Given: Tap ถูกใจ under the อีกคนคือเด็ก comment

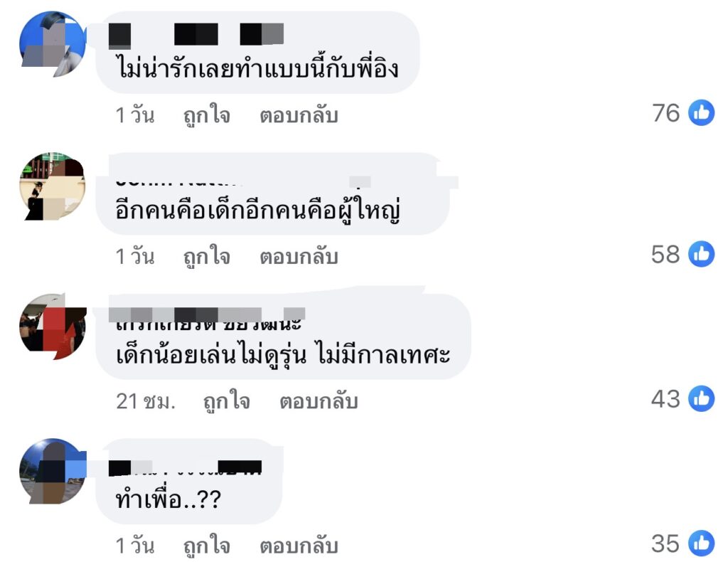Looking at the screenshot, I should (x=207, y=256).
